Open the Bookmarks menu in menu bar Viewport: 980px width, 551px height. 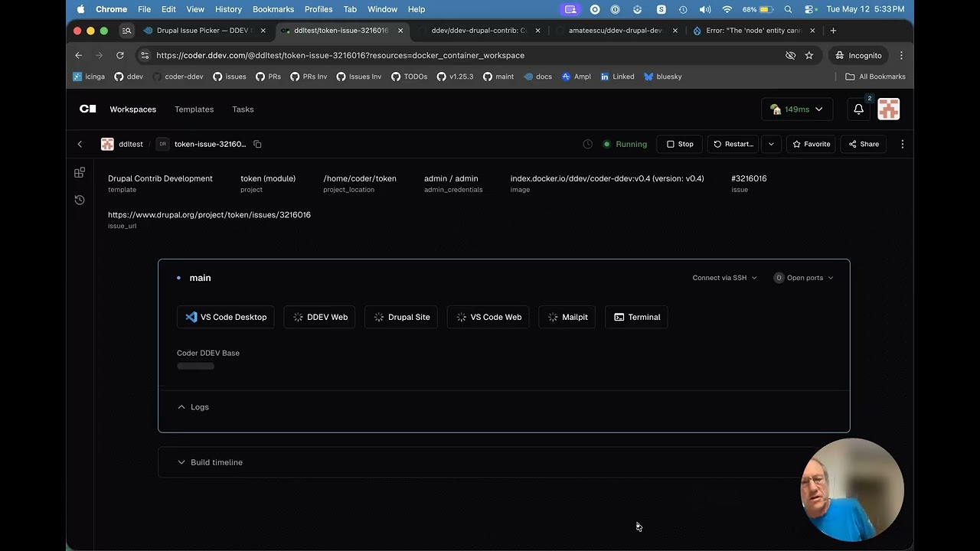pos(273,9)
